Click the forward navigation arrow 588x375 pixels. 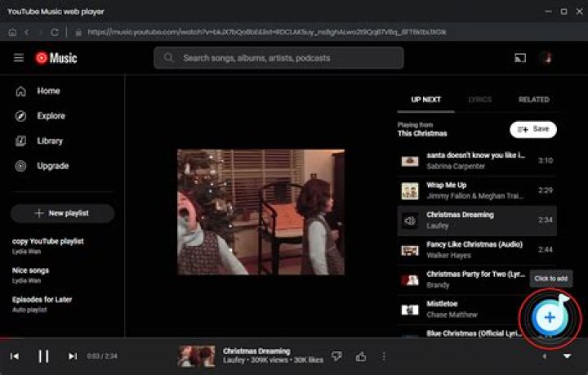point(41,32)
